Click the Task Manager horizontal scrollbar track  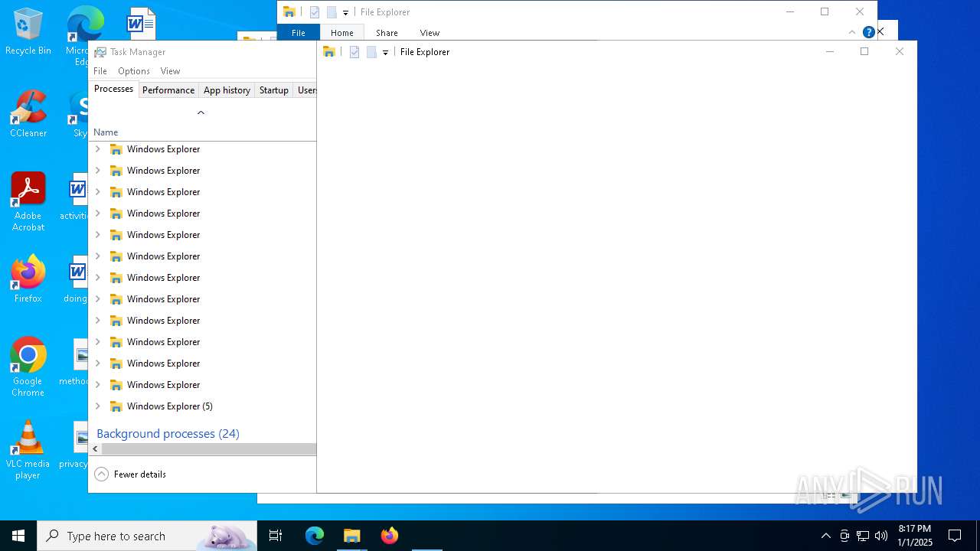pyautogui.click(x=209, y=449)
